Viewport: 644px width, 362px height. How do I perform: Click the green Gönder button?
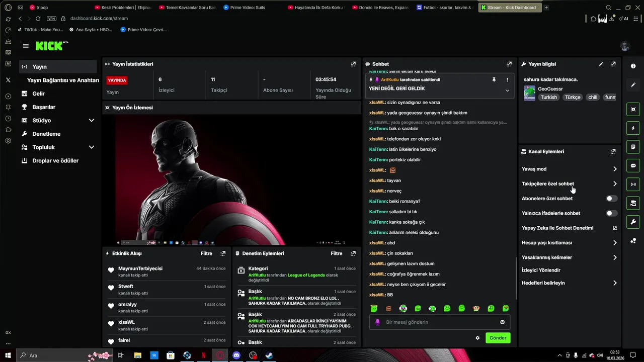498,338
